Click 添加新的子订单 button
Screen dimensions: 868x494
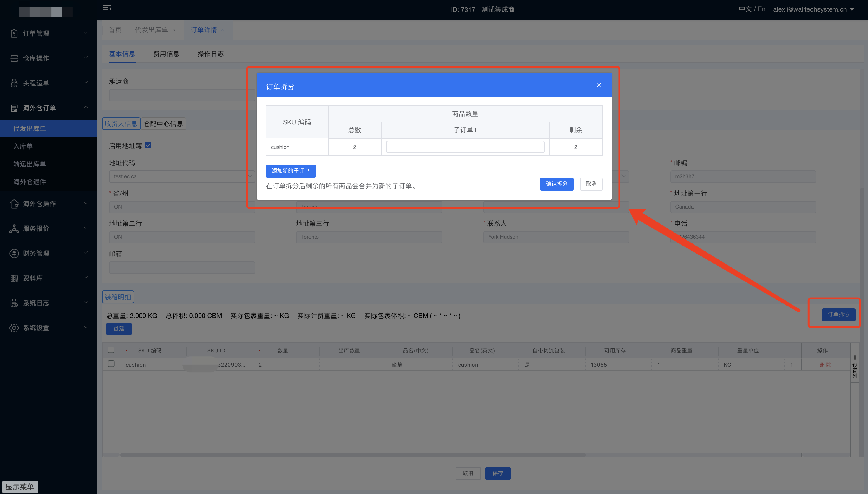click(290, 171)
